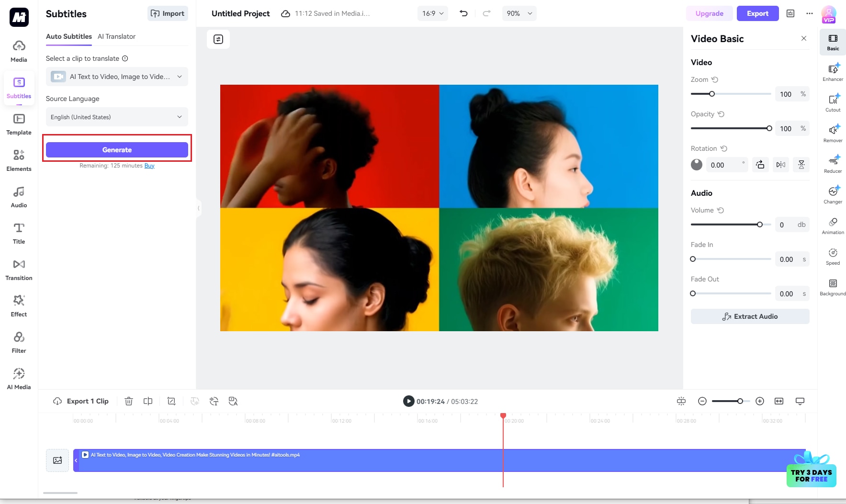Fit timeline to window

(779, 401)
